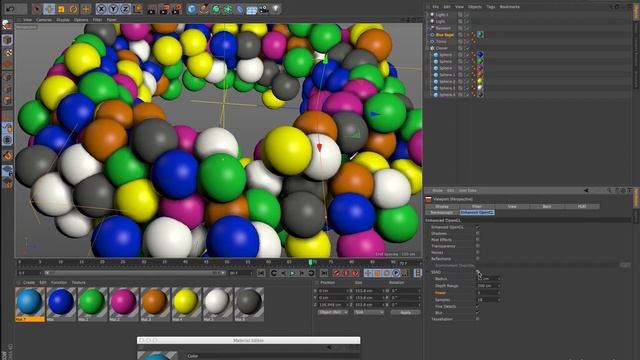Click the blue material tag on first Sphere

[x=480, y=55]
